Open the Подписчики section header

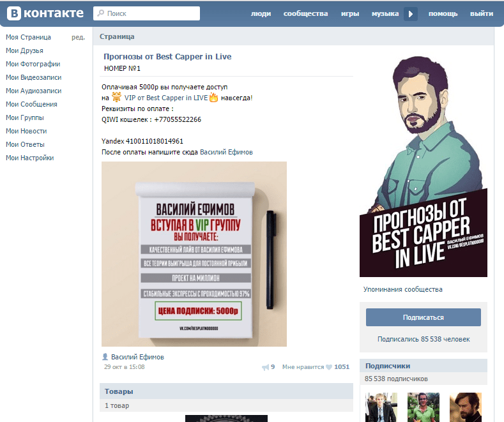(x=424, y=366)
